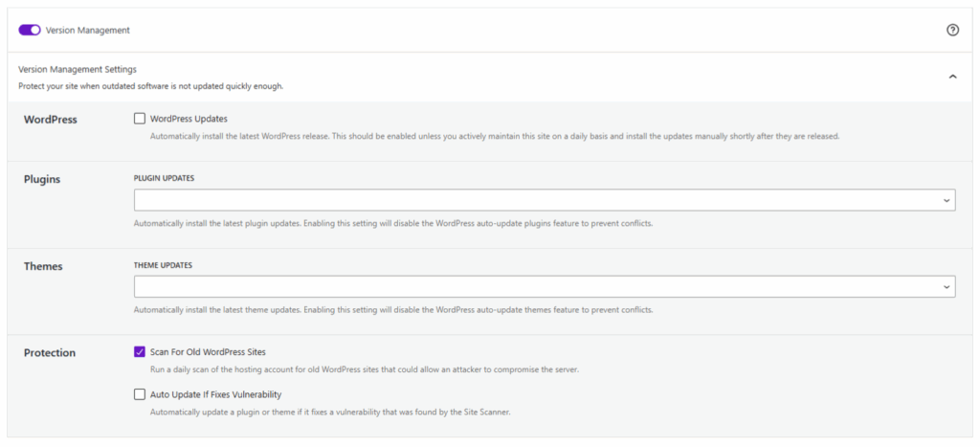Click the Theme Updates dropdown arrow
The height and width of the screenshot is (447, 980).
tap(947, 286)
